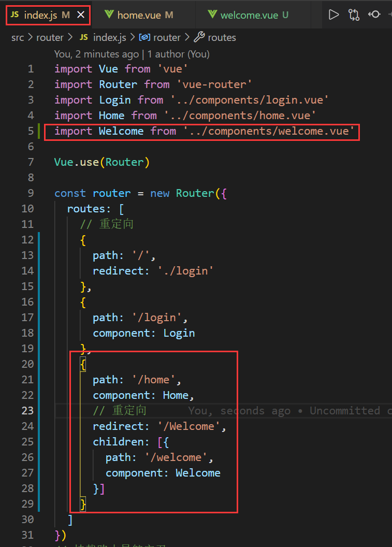This screenshot has height=547, width=392.
Task: Click the 'You, 2 minutes ago' code lens
Action: click(x=96, y=54)
